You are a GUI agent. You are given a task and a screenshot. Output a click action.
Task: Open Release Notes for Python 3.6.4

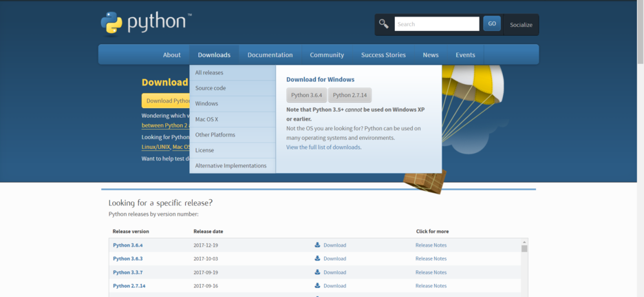point(431,245)
